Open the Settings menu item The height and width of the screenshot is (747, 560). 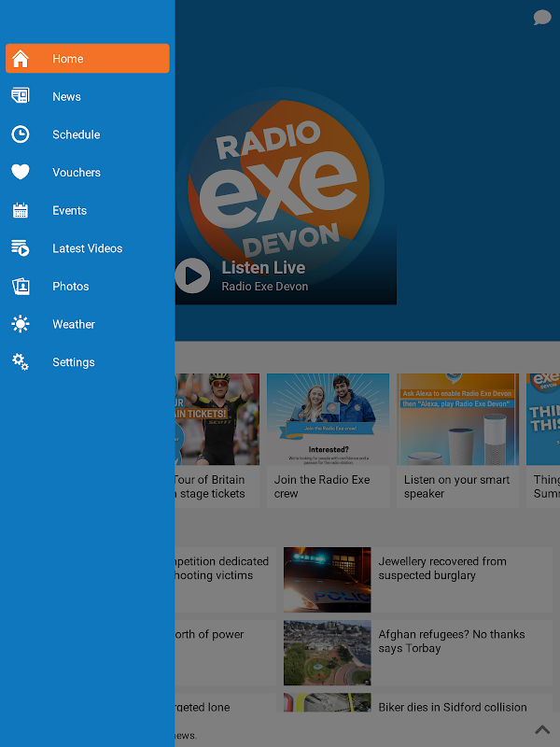click(x=88, y=362)
